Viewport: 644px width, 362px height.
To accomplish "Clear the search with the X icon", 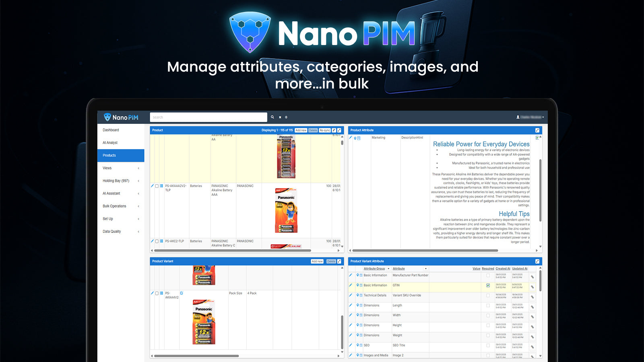I will [x=280, y=117].
